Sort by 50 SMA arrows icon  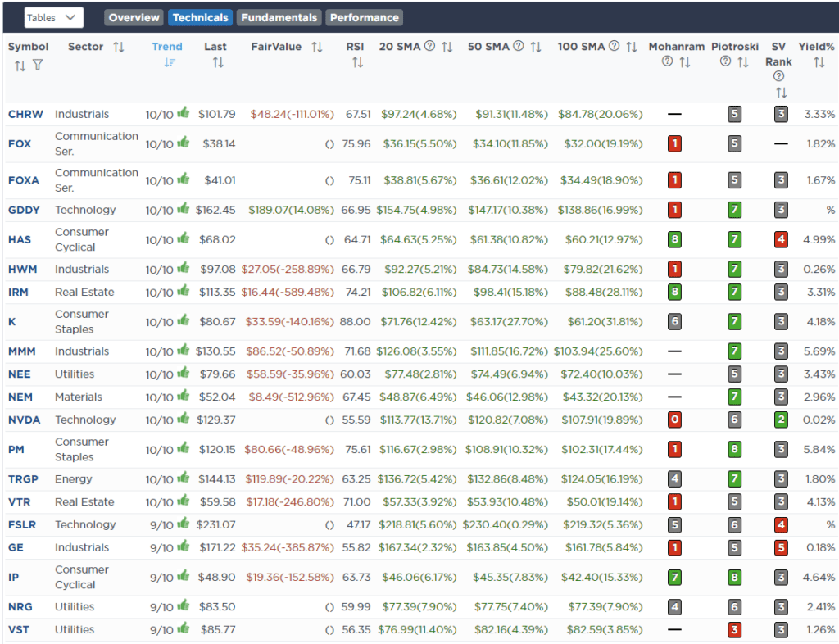tap(536, 47)
